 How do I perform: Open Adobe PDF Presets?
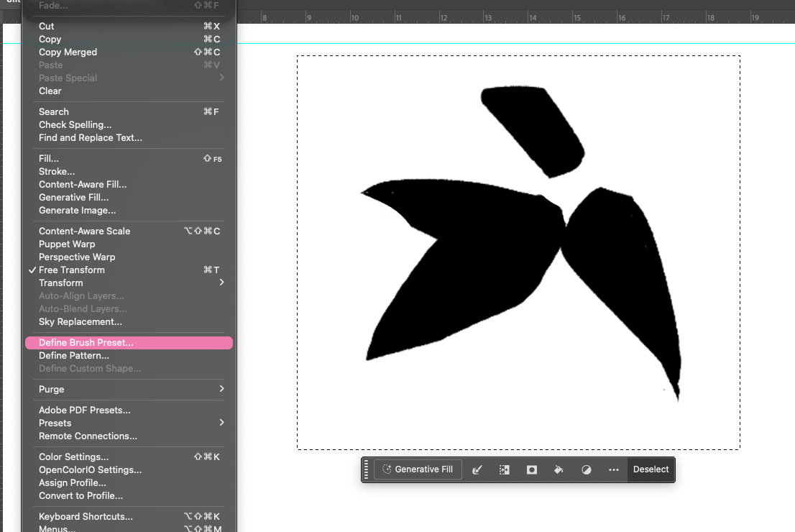(x=129, y=411)
